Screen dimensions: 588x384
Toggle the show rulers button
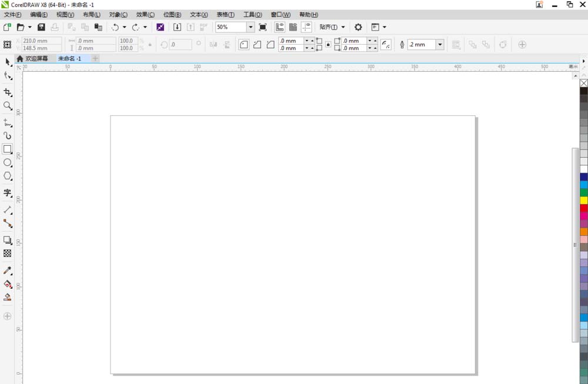click(x=279, y=27)
